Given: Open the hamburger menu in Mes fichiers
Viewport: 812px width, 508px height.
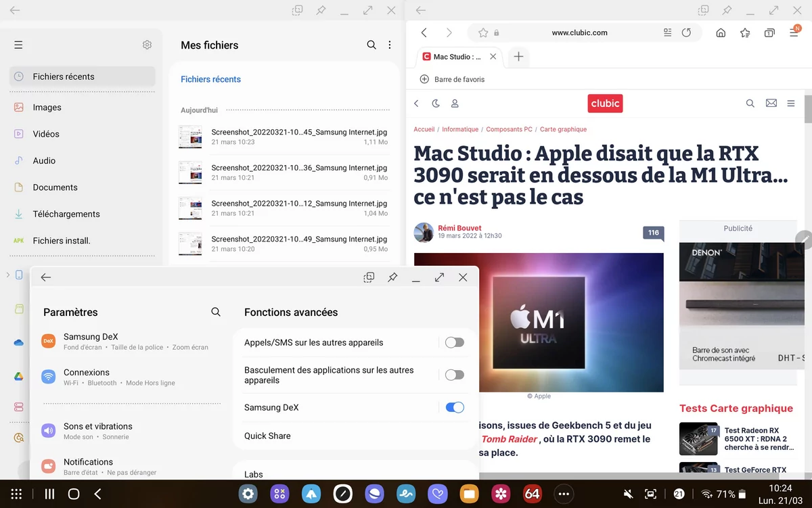Looking at the screenshot, I should tap(18, 45).
